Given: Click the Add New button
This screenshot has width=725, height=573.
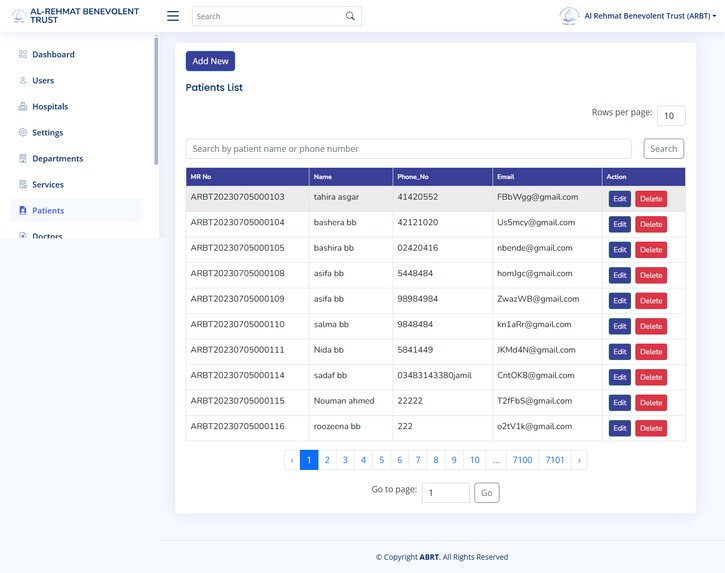Looking at the screenshot, I should (210, 61).
